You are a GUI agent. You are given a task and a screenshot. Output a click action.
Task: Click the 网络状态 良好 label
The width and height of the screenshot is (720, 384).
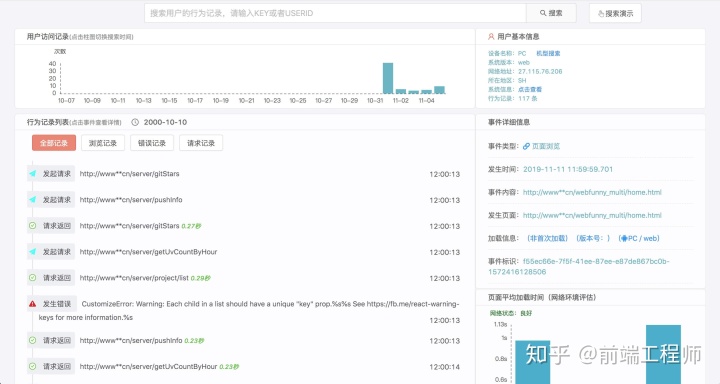511,313
